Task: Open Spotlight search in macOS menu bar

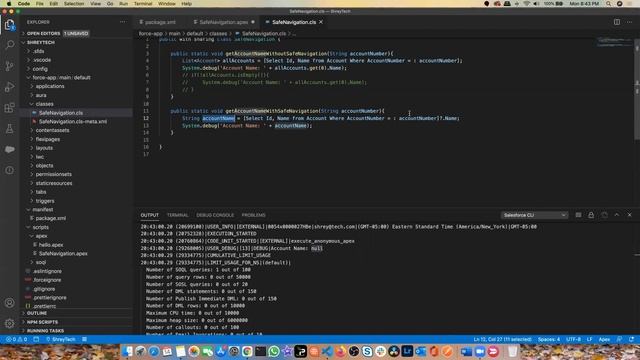Action: pyautogui.click(x=609, y=4)
